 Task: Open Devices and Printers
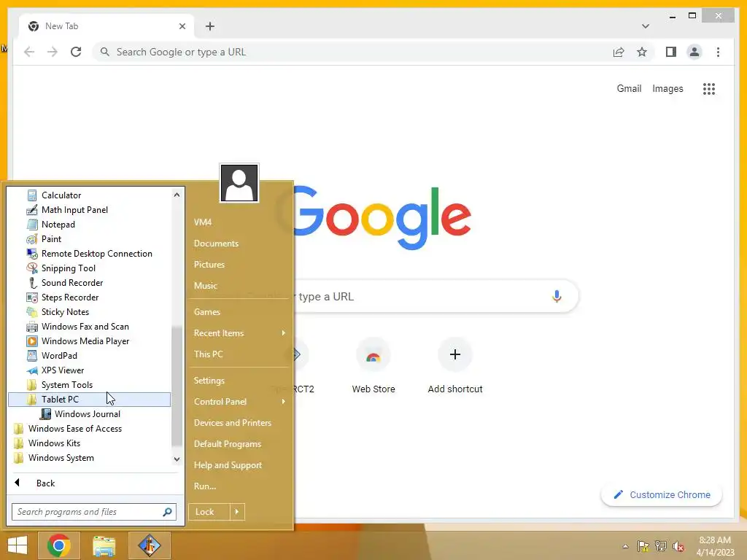tap(233, 423)
